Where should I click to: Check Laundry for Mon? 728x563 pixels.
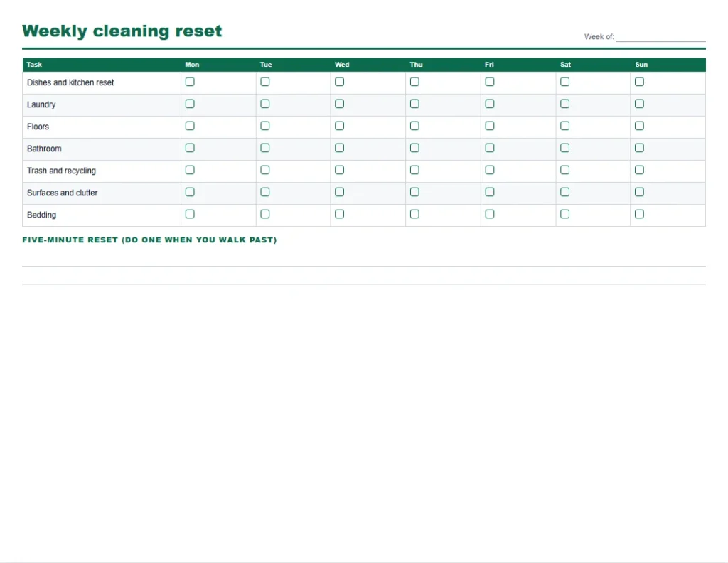click(x=190, y=104)
